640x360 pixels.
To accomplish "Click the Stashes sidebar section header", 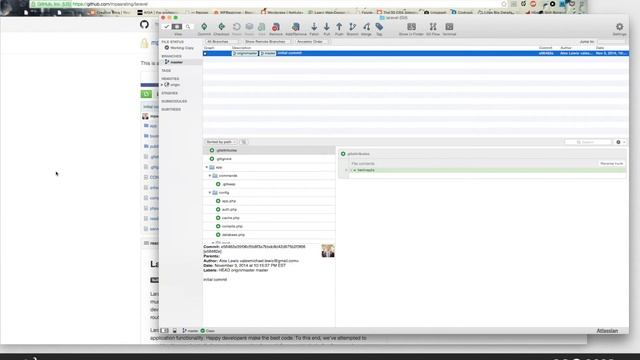I will (x=169, y=93).
